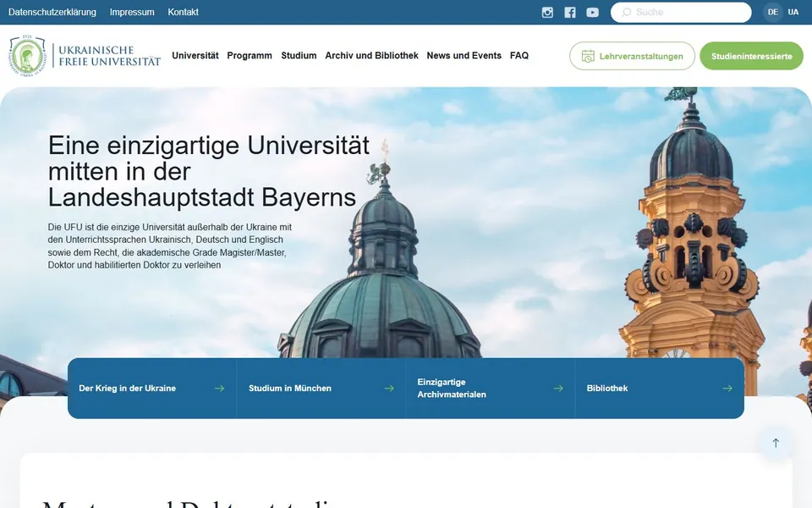Open the Facebook social link icon

point(570,13)
